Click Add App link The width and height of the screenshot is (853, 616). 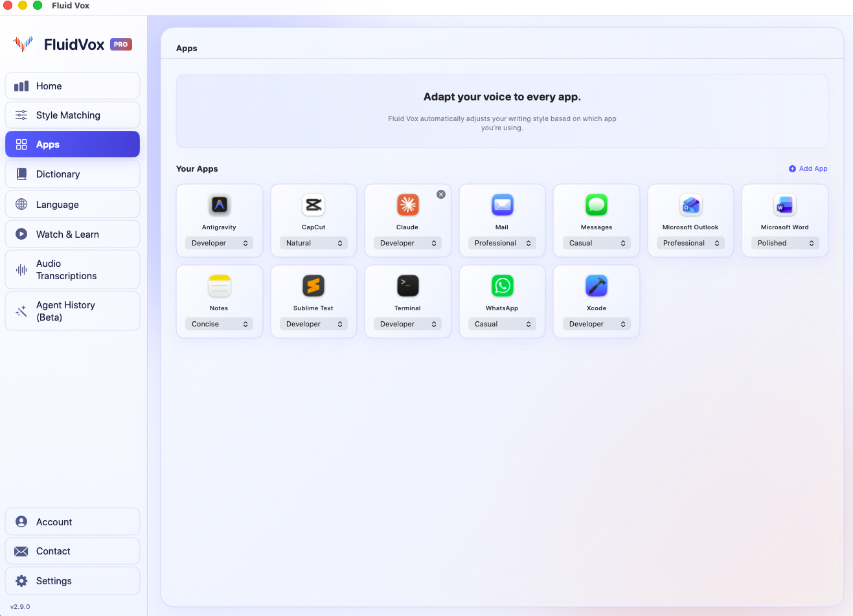pos(808,168)
